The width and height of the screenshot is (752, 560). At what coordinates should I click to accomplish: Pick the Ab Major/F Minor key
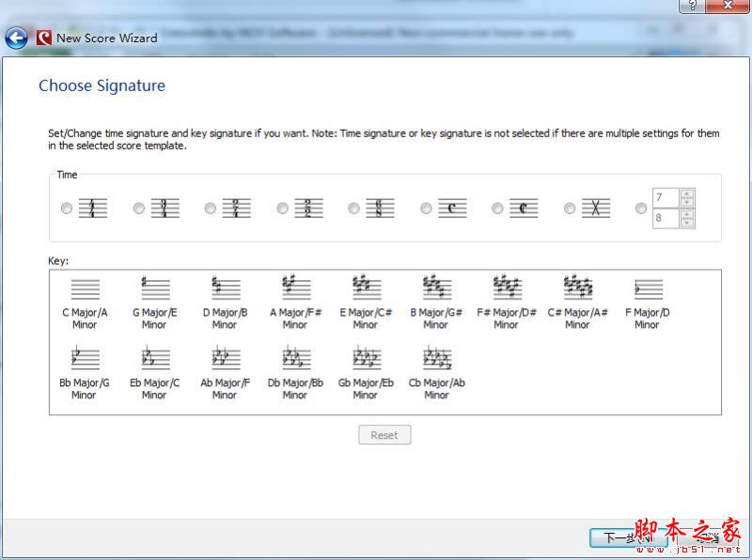(225, 374)
